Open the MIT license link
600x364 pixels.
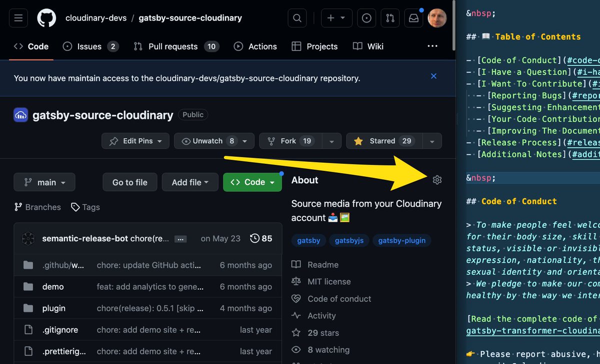point(321,282)
